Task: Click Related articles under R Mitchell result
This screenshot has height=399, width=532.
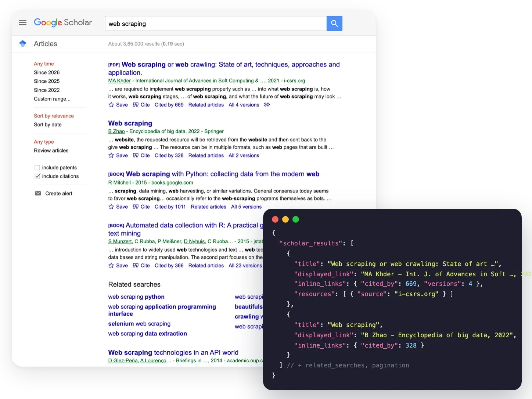Action: click(209, 207)
